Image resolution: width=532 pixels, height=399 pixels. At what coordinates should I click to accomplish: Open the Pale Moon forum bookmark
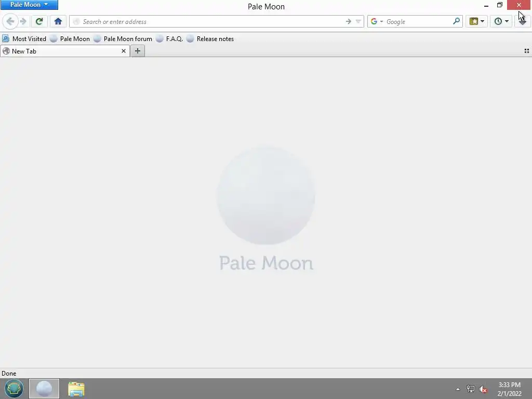coord(123,38)
